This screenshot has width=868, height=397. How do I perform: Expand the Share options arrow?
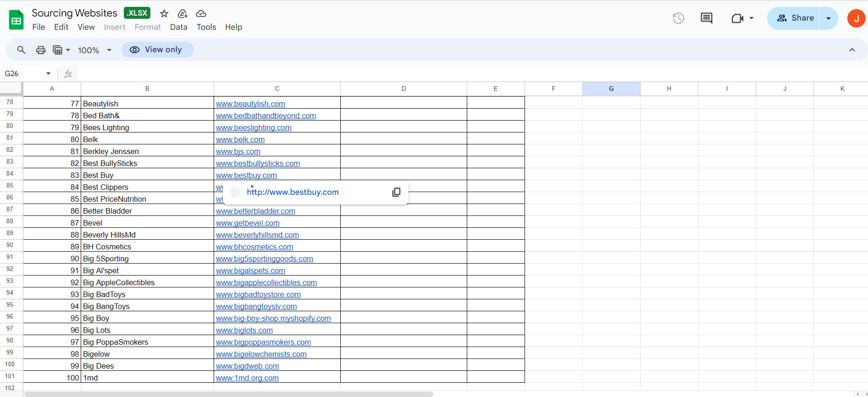[829, 18]
